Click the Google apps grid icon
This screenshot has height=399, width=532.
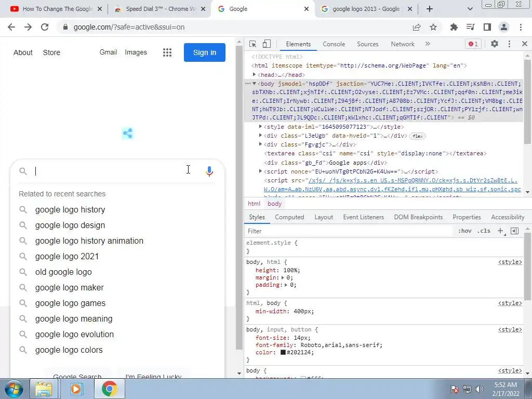[x=167, y=52]
